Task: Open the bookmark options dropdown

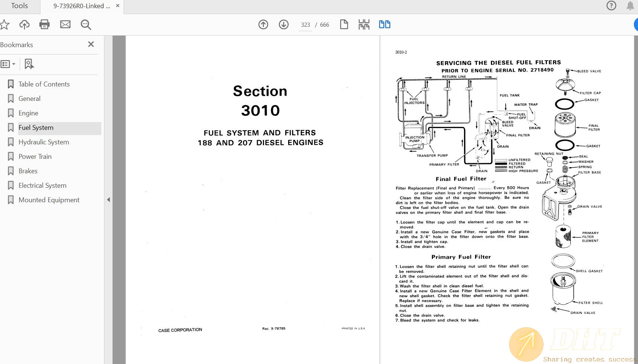Action: [8, 64]
